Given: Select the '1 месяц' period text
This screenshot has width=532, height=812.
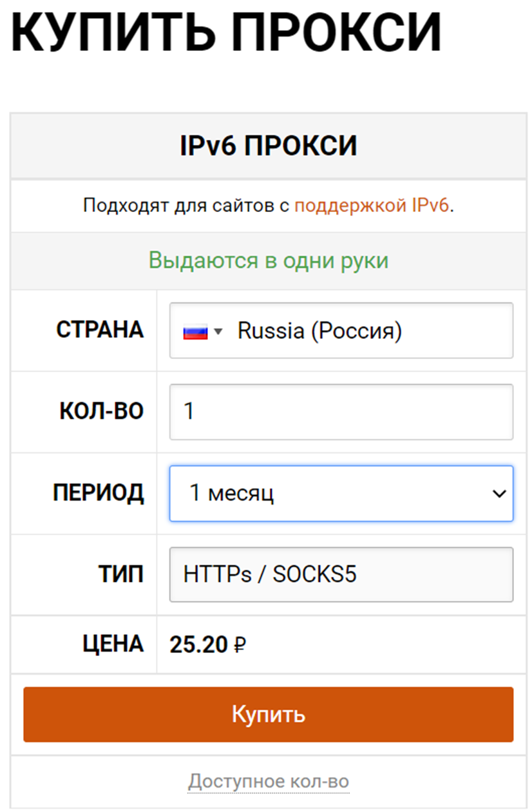Looking at the screenshot, I should coord(232,494).
